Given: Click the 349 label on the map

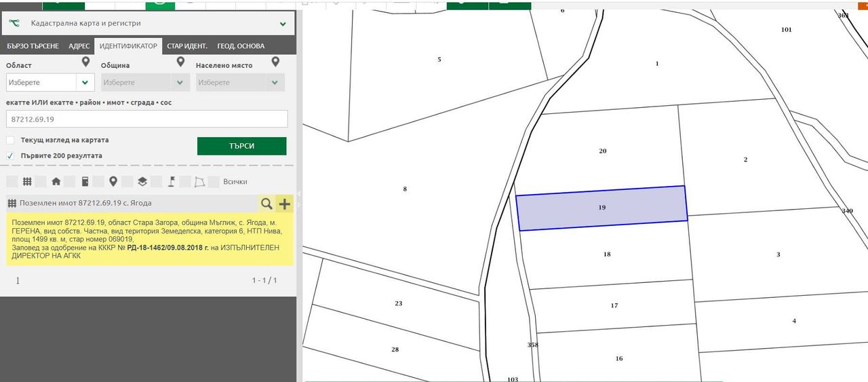Looking at the screenshot, I should pos(848,211).
